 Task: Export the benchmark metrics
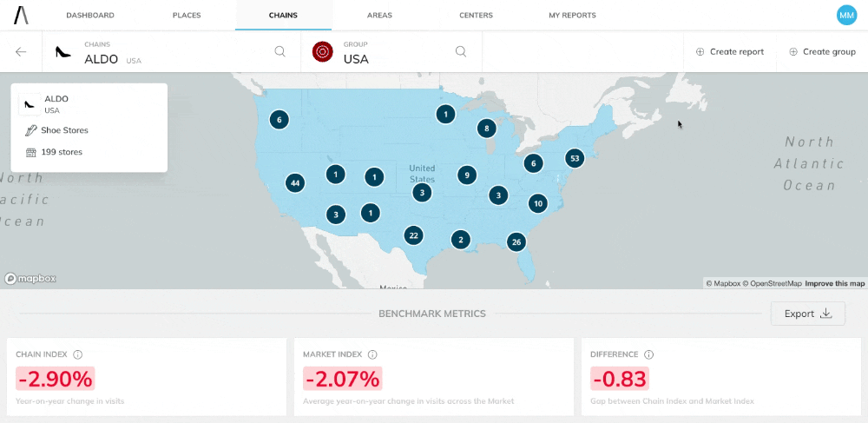point(807,314)
